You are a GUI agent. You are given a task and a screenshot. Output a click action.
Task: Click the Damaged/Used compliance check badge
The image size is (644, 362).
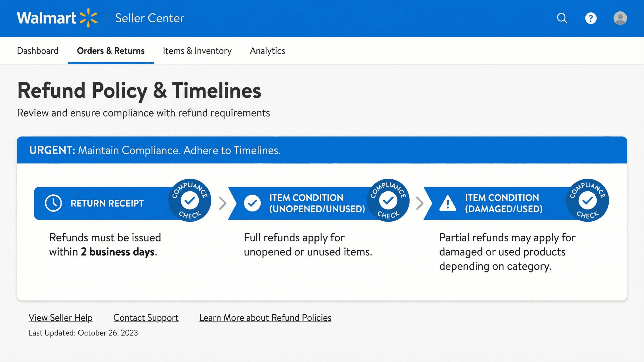pyautogui.click(x=587, y=200)
